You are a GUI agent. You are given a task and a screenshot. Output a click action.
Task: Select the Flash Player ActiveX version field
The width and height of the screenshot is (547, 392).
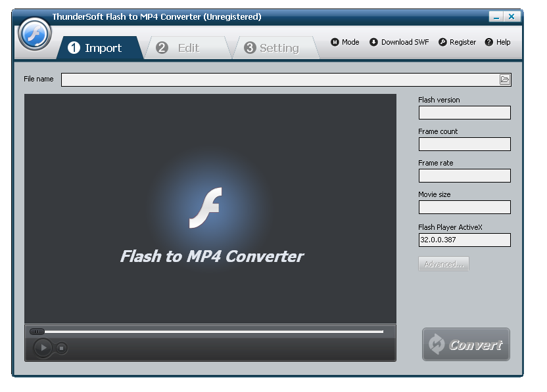click(464, 240)
